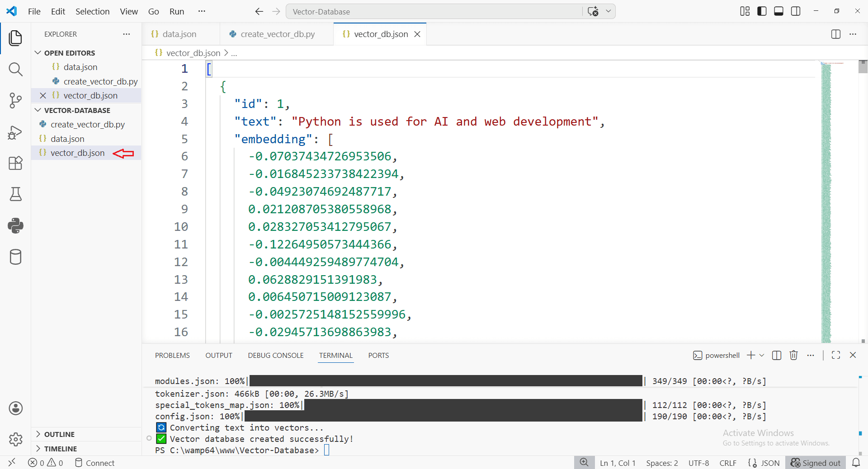Expand the OUTLINE section
Image resolution: width=868 pixels, height=469 pixels.
pyautogui.click(x=38, y=434)
